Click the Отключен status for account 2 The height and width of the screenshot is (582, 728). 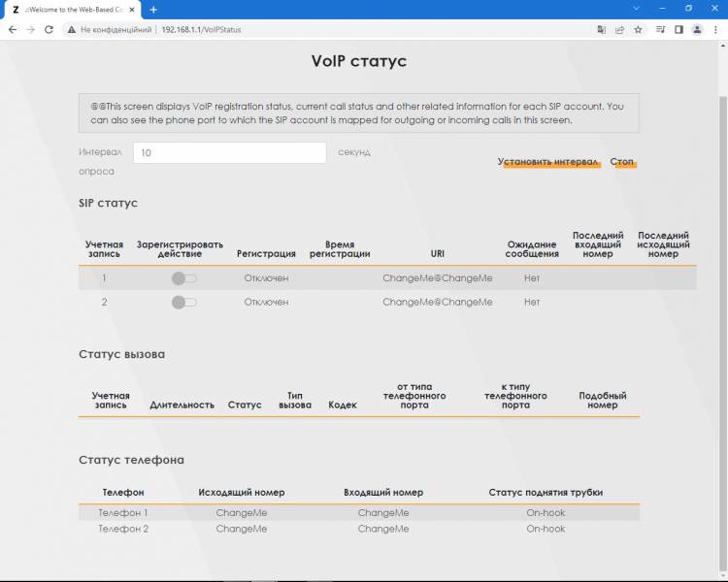coord(267,302)
